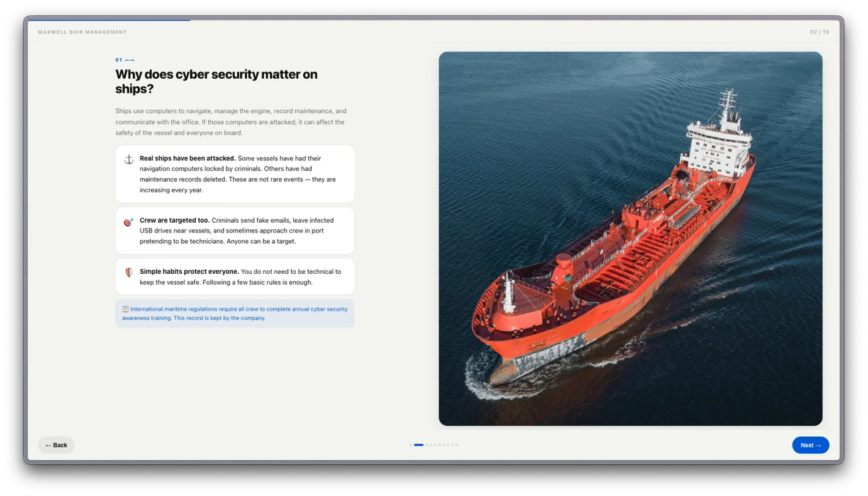The width and height of the screenshot is (868, 496).
Task: Jump to the first slide dot
Action: [x=411, y=445]
